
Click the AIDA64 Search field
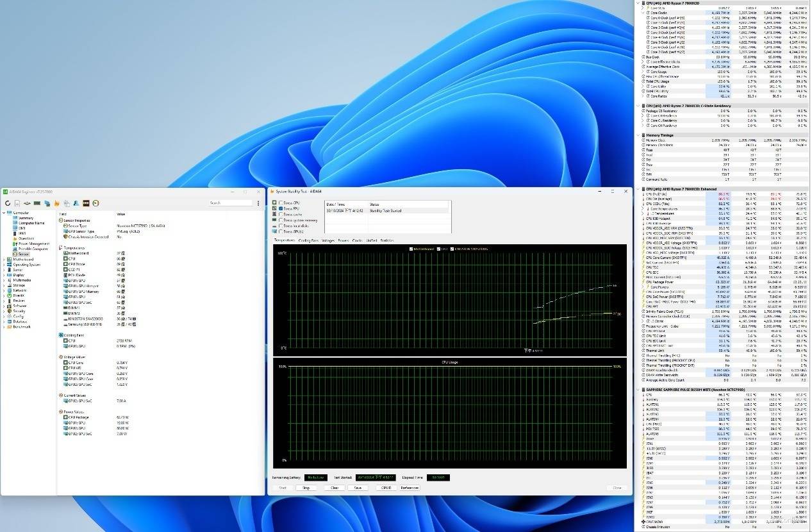coord(231,203)
